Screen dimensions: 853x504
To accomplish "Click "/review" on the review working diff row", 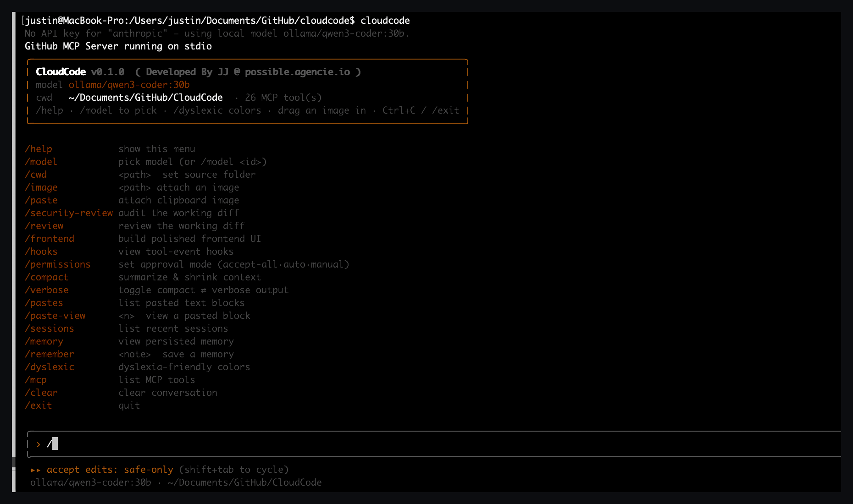I will (44, 226).
